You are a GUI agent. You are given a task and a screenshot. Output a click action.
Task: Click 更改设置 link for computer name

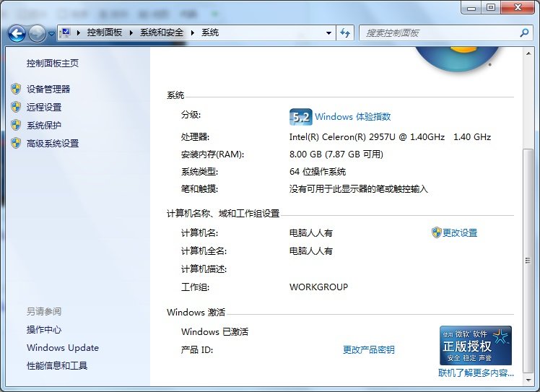[460, 233]
